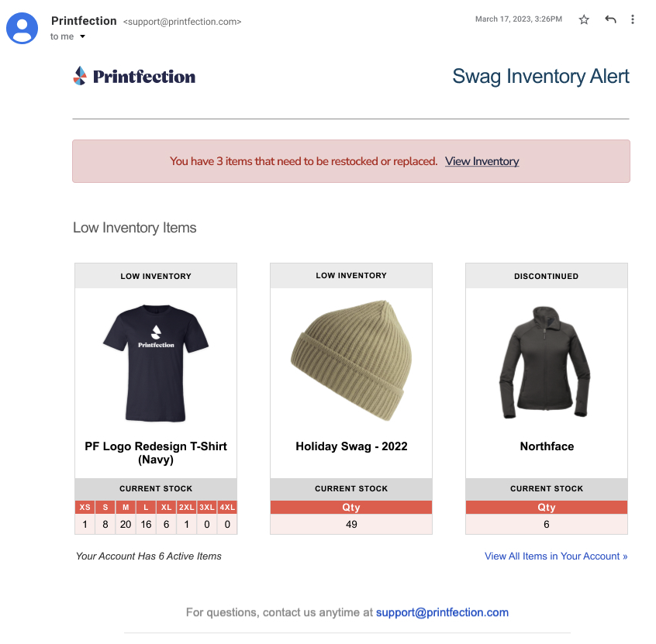Click the Northface product title

pyautogui.click(x=547, y=446)
